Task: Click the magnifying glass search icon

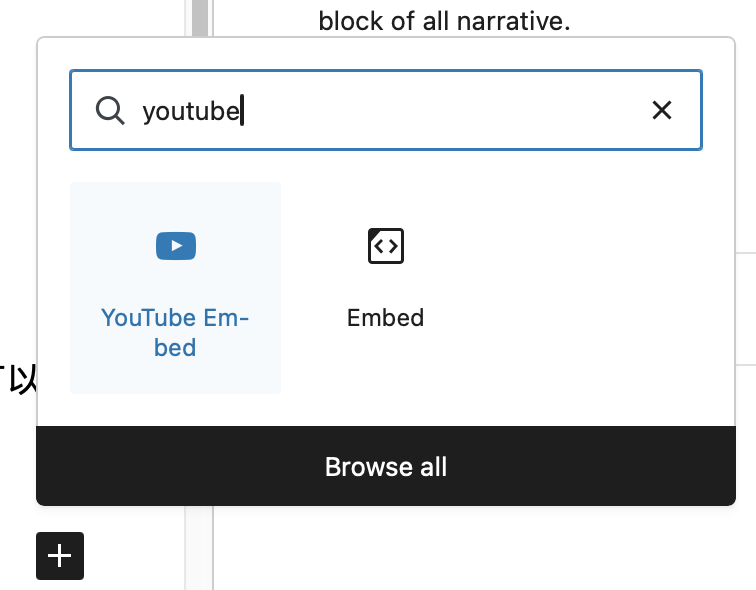Action: pyautogui.click(x=109, y=110)
